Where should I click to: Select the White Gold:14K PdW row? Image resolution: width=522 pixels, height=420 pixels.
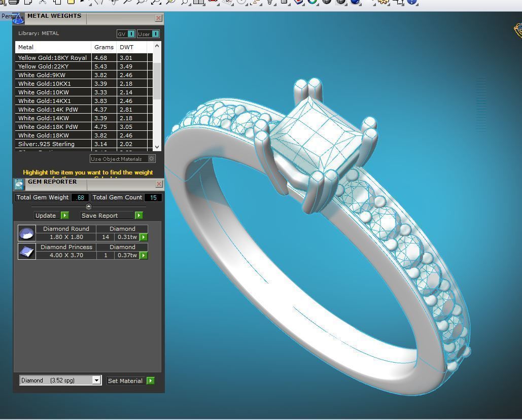coord(84,110)
